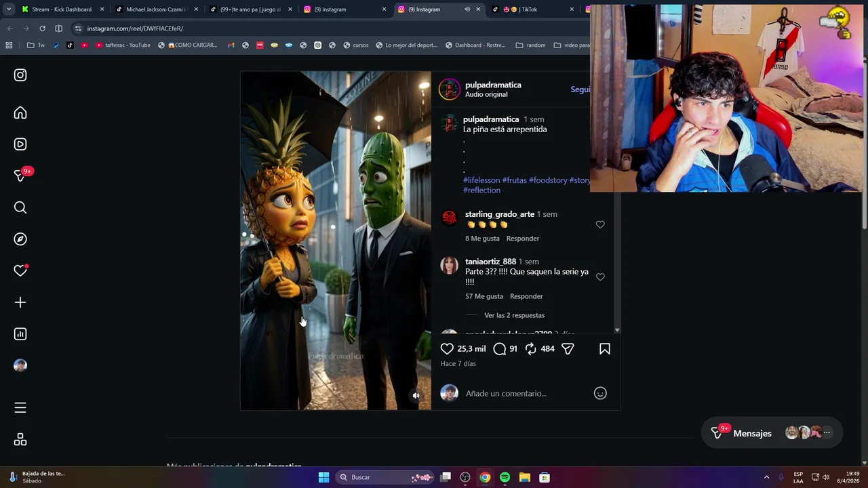Screen dimensions: 868x488
Task: Open the Mensajes floating button
Action: click(x=772, y=433)
